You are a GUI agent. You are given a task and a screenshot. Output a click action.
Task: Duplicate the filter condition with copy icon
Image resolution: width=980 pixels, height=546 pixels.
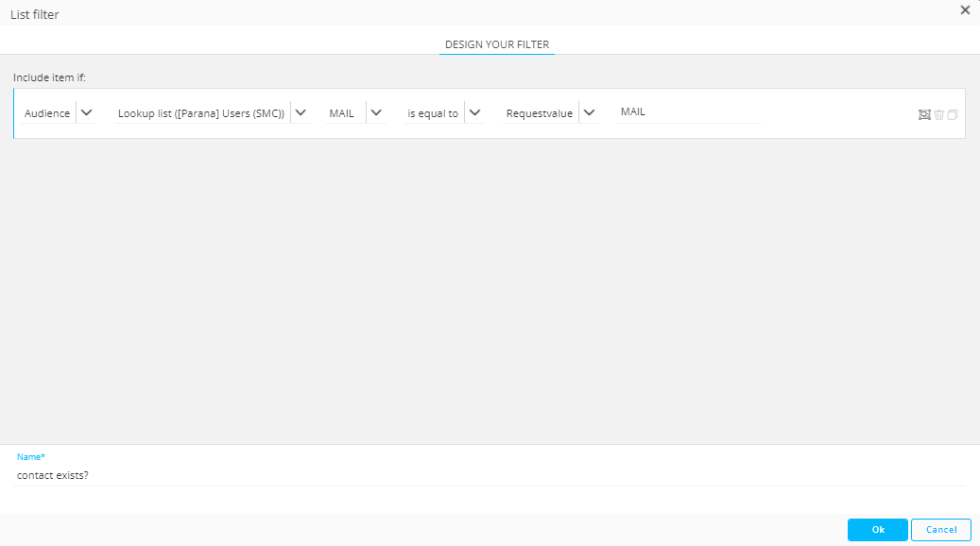click(953, 114)
